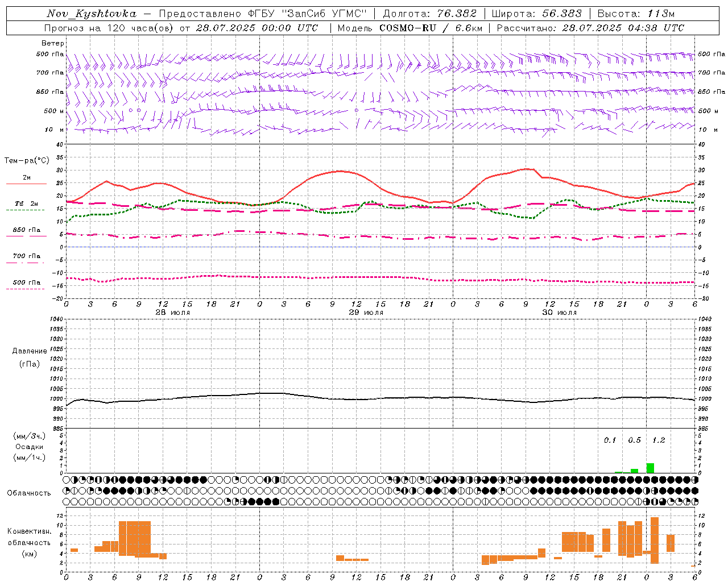Click the 30 июля date label

point(559,313)
